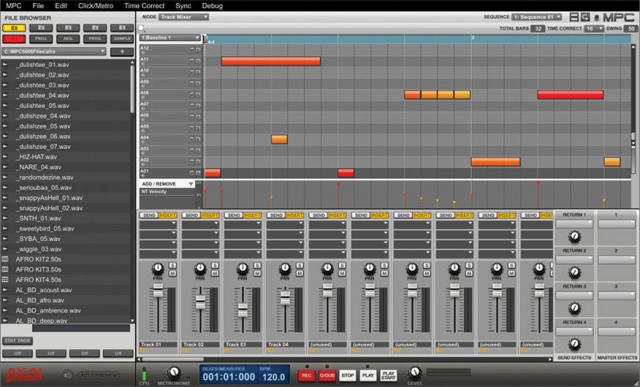
Task: Click the STOP transport button
Action: coord(347,376)
